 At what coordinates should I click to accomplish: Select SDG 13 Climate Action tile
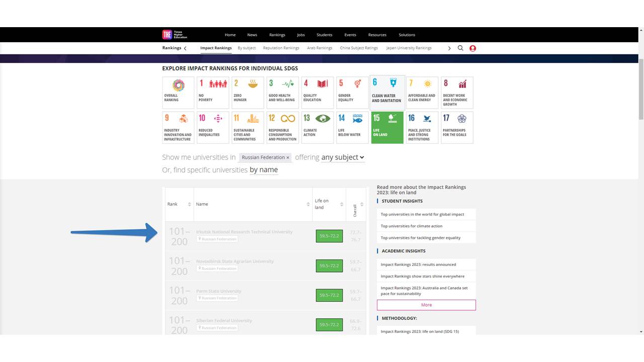317,128
